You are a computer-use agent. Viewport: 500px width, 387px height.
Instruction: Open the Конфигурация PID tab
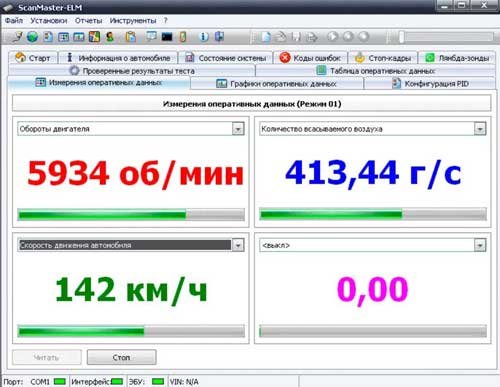[x=430, y=84]
